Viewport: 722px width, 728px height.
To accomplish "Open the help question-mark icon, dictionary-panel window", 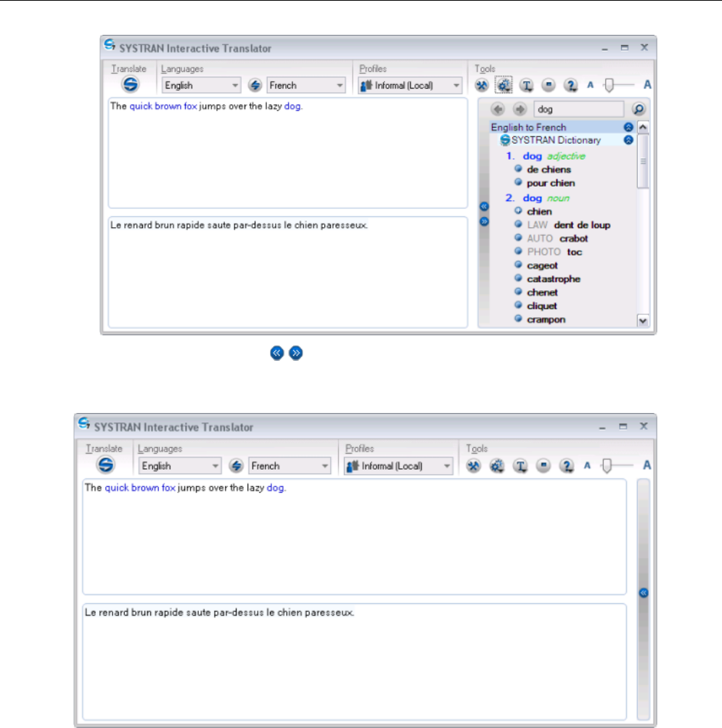I will point(570,85).
